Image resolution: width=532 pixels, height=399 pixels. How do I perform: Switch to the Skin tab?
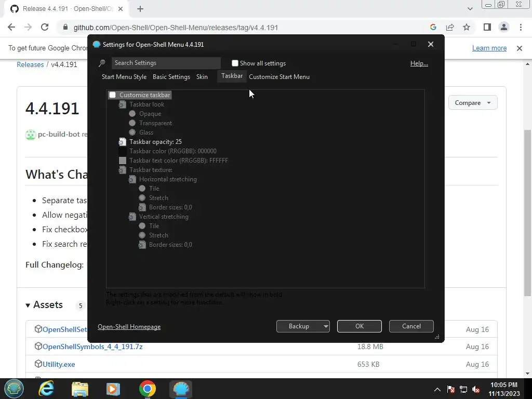[x=202, y=77]
